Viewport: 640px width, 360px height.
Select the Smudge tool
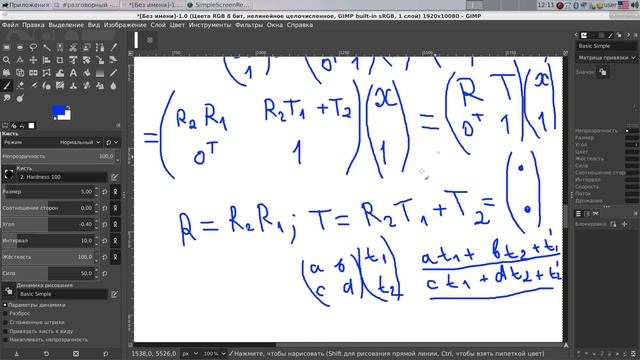tap(7, 98)
